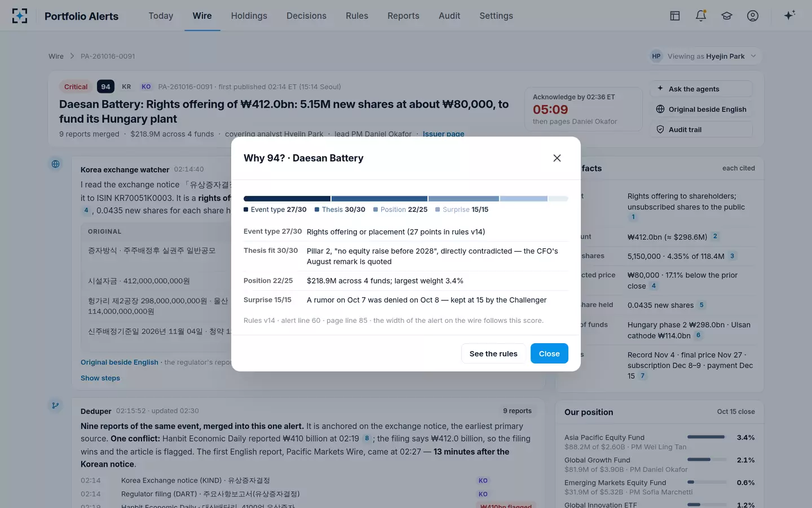Click the sparkle assistant icon in top bar
This screenshot has height=508, width=812.
(x=789, y=15)
